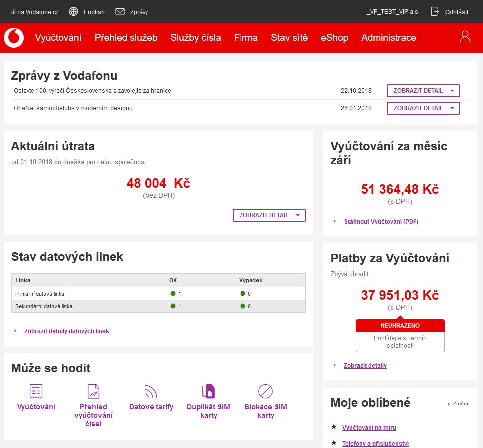This screenshot has width=483, height=448.
Task: Open Zprávy in top bar
Action: click(x=139, y=12)
